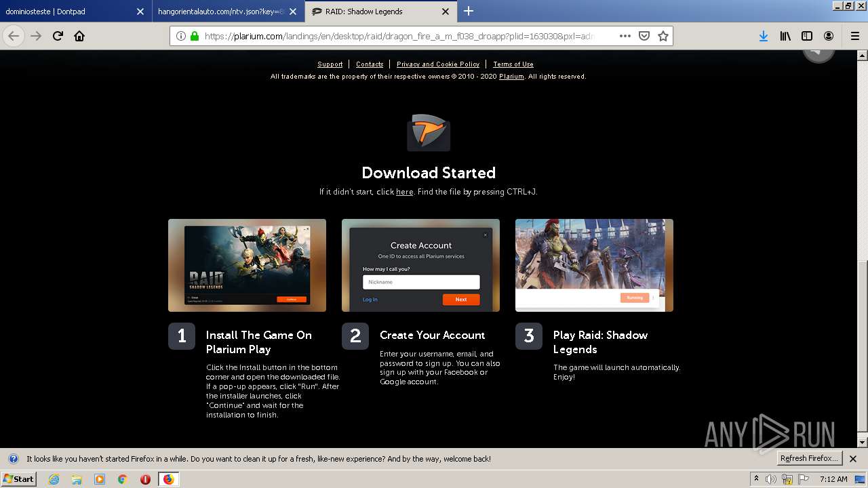The height and width of the screenshot is (488, 868).
Task: Open a new tab with plus button
Action: [469, 11]
